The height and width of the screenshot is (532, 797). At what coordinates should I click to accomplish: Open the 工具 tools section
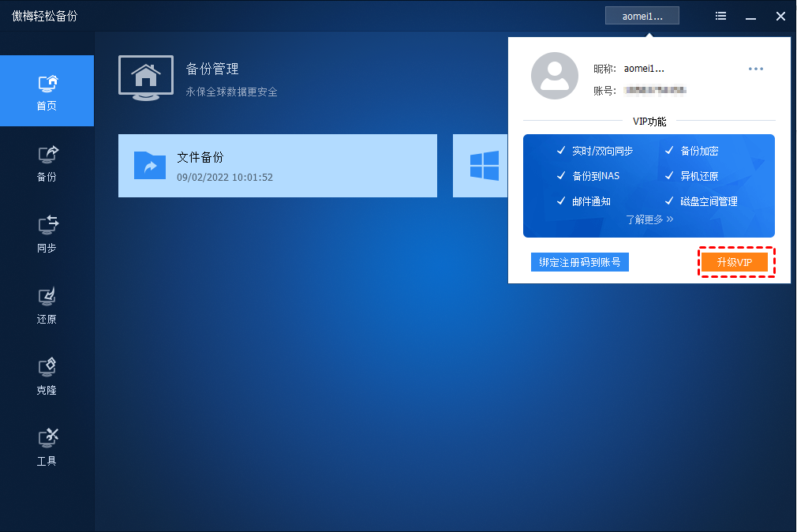click(47, 448)
